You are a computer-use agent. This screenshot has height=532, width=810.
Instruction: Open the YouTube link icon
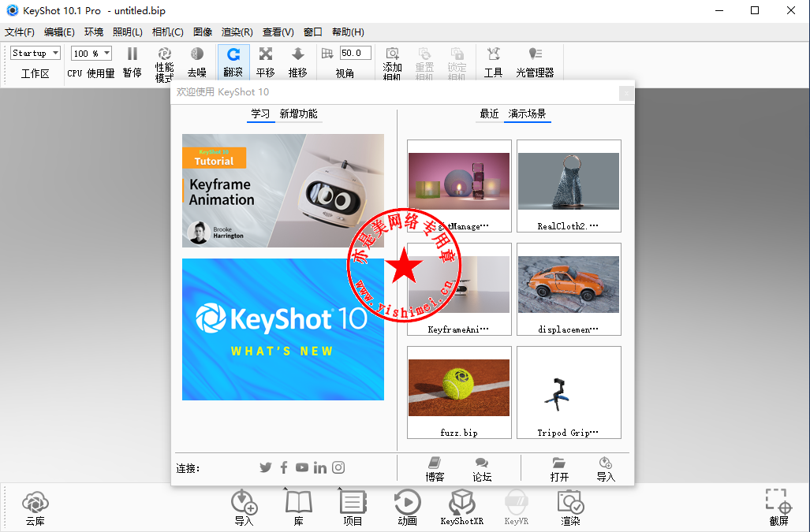pos(302,467)
